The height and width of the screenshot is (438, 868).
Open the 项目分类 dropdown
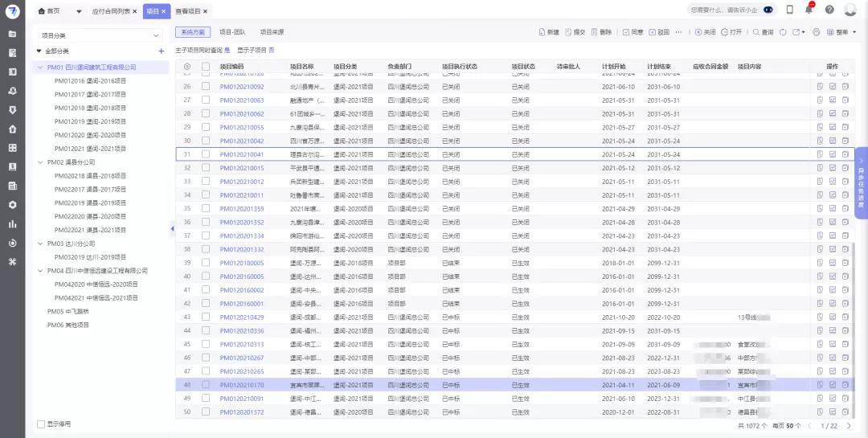(x=100, y=35)
